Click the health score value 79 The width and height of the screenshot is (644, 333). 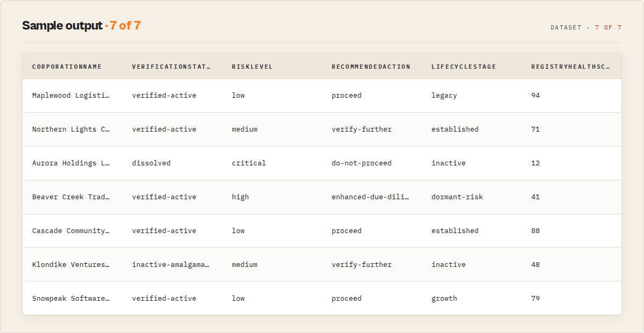coord(536,299)
